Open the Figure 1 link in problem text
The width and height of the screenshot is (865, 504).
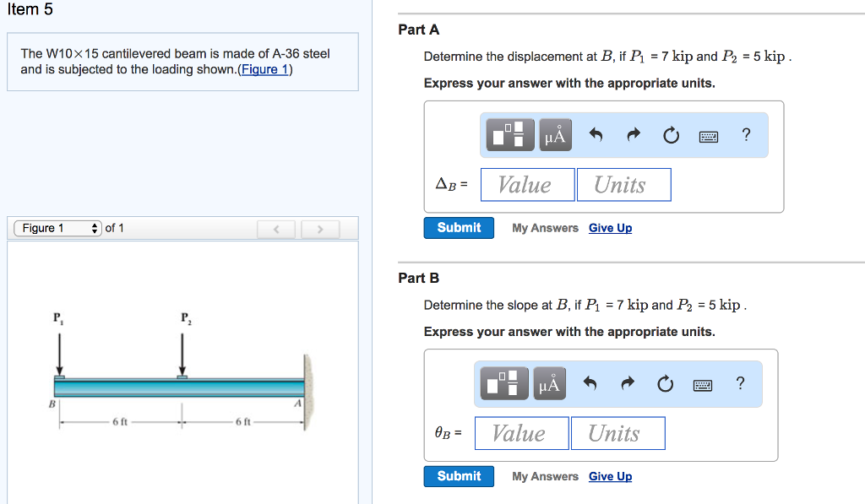[264, 69]
